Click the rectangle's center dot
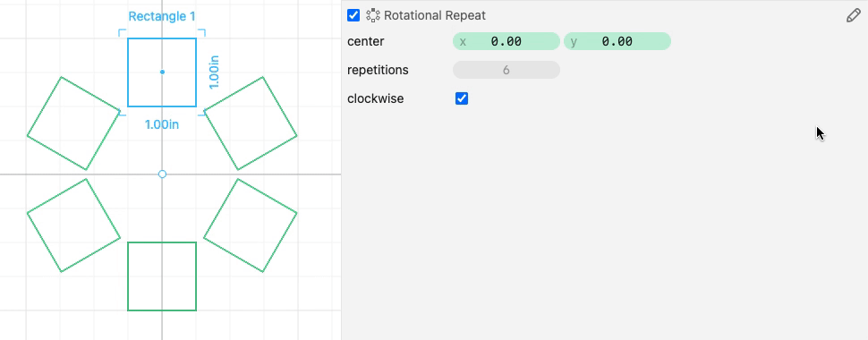Viewport: 868px width, 340px height. (x=162, y=72)
